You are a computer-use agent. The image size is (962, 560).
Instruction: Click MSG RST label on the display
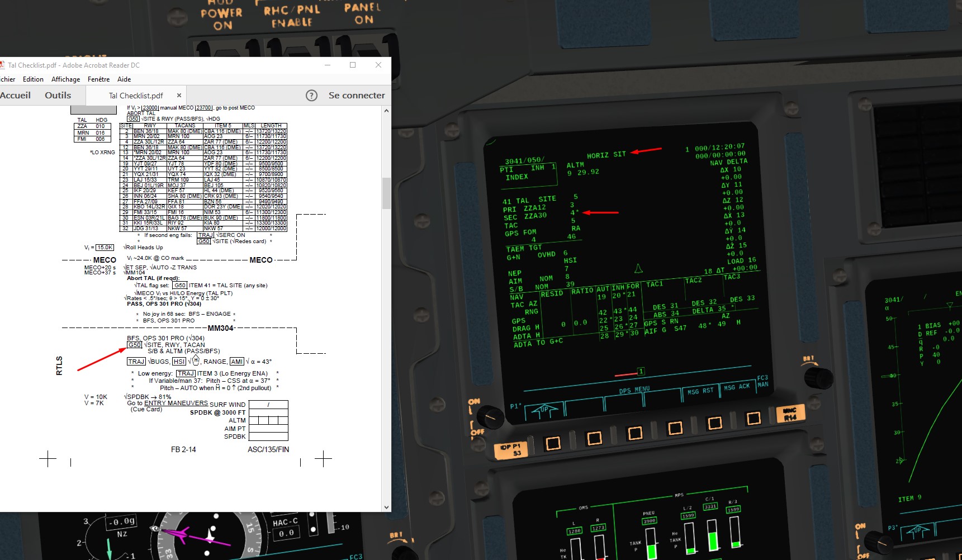click(x=700, y=391)
